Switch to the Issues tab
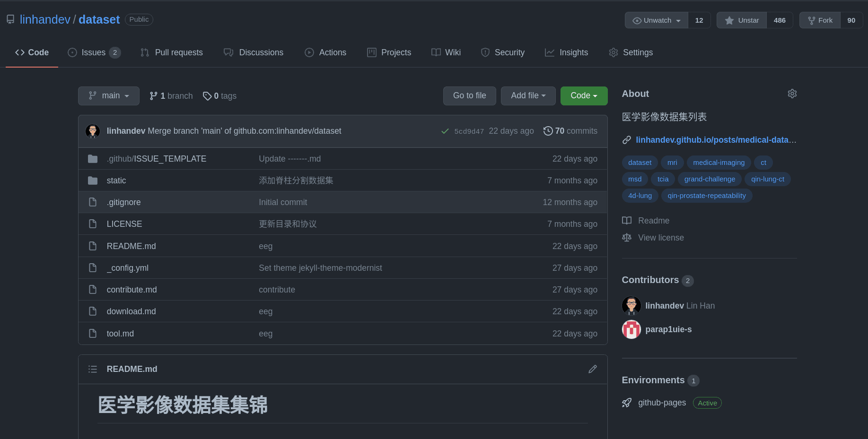This screenshot has height=439, width=868. (x=94, y=52)
